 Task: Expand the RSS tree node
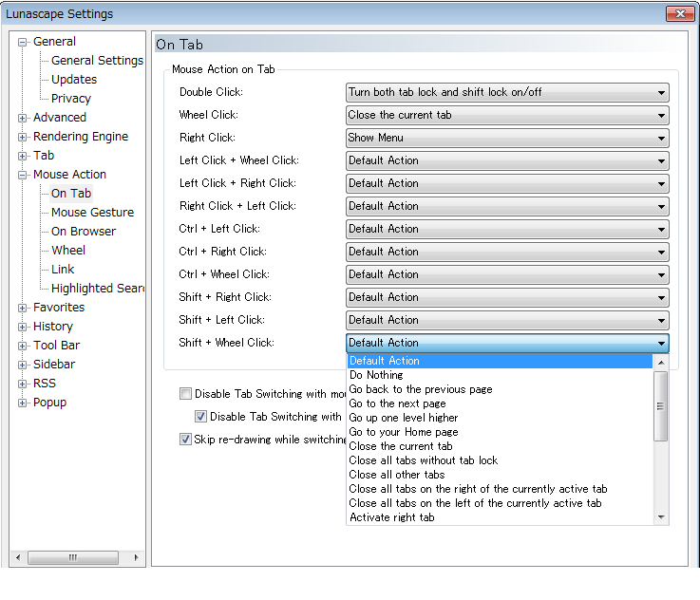22,384
